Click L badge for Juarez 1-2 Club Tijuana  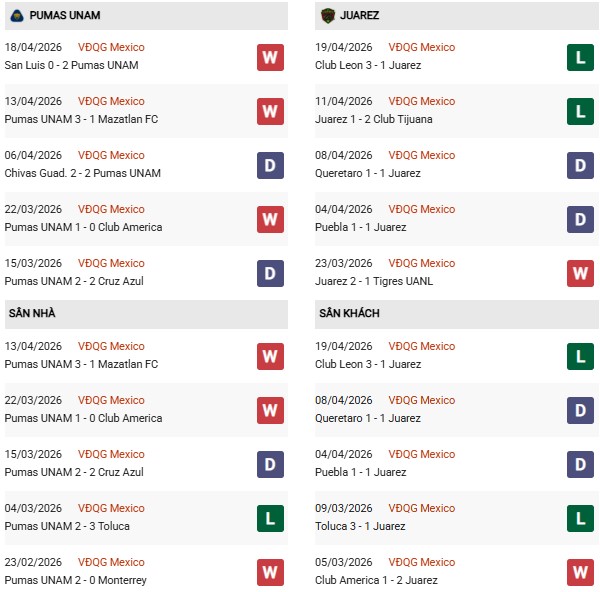pyautogui.click(x=581, y=111)
